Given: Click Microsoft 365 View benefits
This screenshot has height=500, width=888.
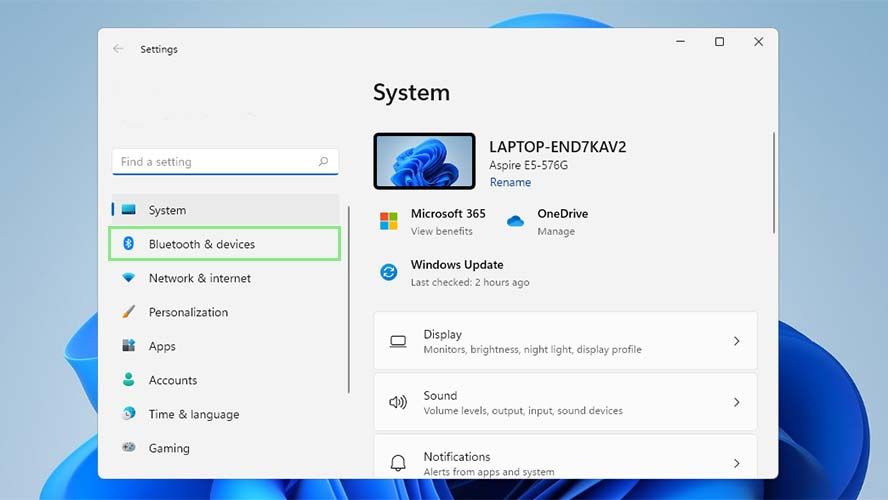Looking at the screenshot, I should 441,231.
